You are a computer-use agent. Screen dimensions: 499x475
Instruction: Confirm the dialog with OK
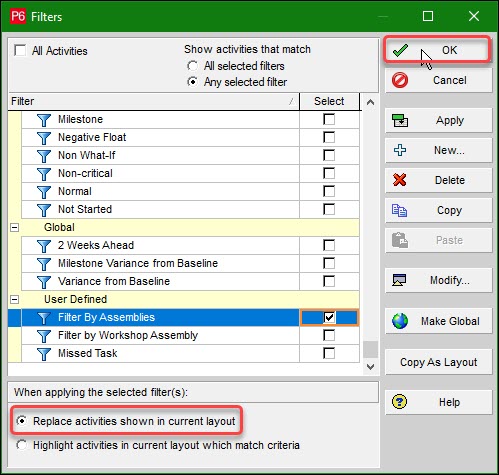pos(438,50)
